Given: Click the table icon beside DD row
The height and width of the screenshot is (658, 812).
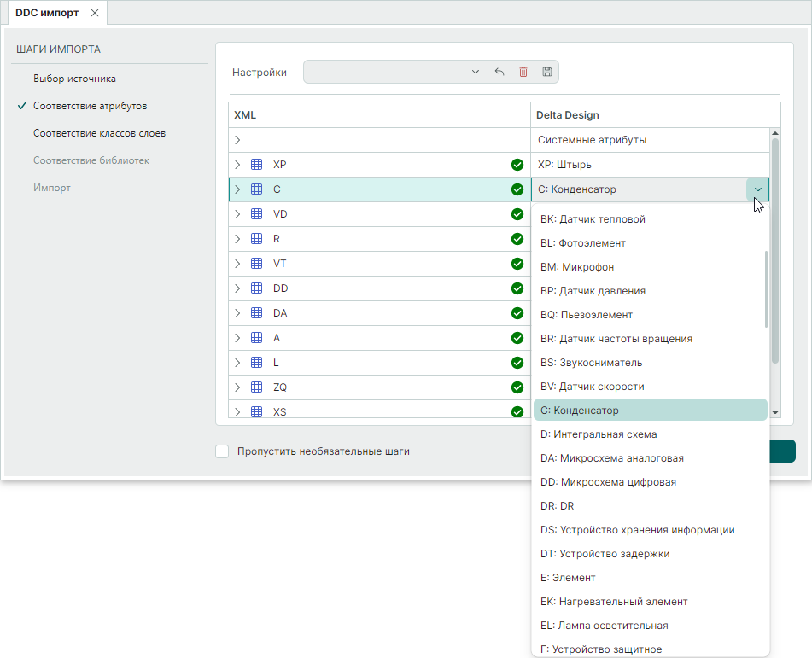Looking at the screenshot, I should tap(256, 288).
